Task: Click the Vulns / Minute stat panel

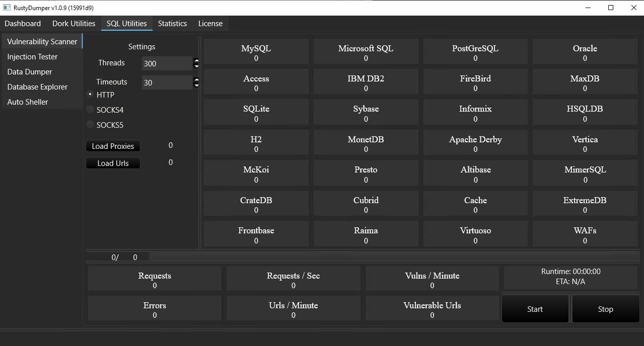Action: (x=432, y=279)
